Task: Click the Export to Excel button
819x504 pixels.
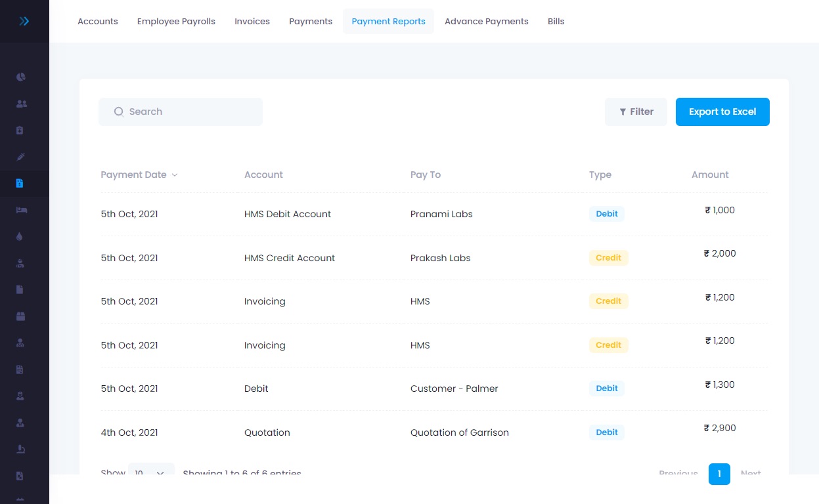Action: point(722,112)
